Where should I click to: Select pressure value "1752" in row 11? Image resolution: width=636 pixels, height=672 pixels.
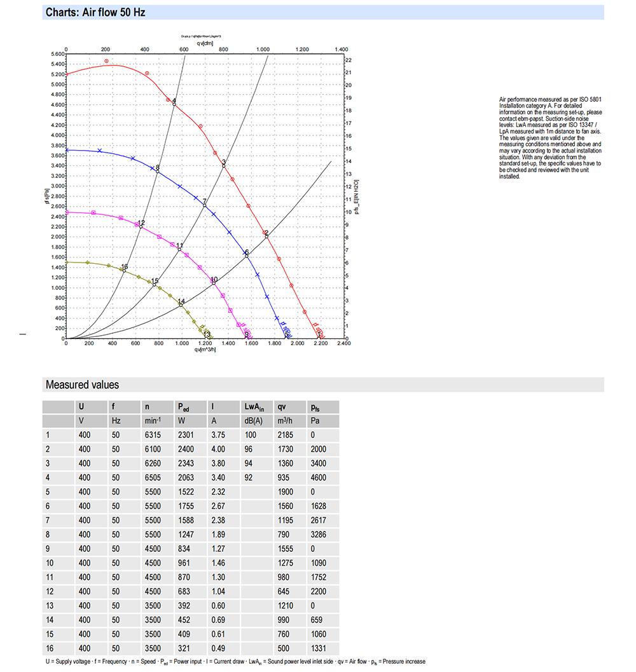pos(319,577)
